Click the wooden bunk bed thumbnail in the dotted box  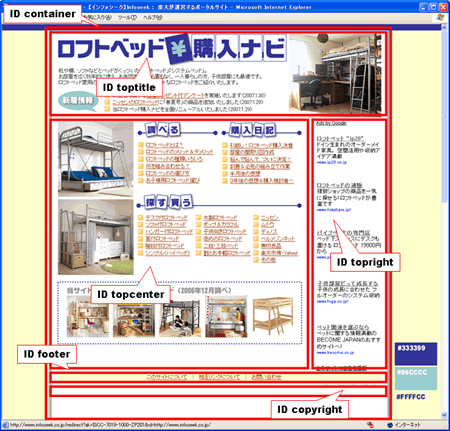point(273,316)
